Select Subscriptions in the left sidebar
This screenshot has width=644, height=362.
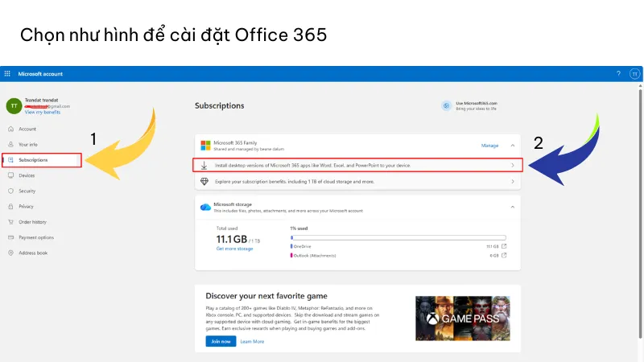click(x=33, y=160)
